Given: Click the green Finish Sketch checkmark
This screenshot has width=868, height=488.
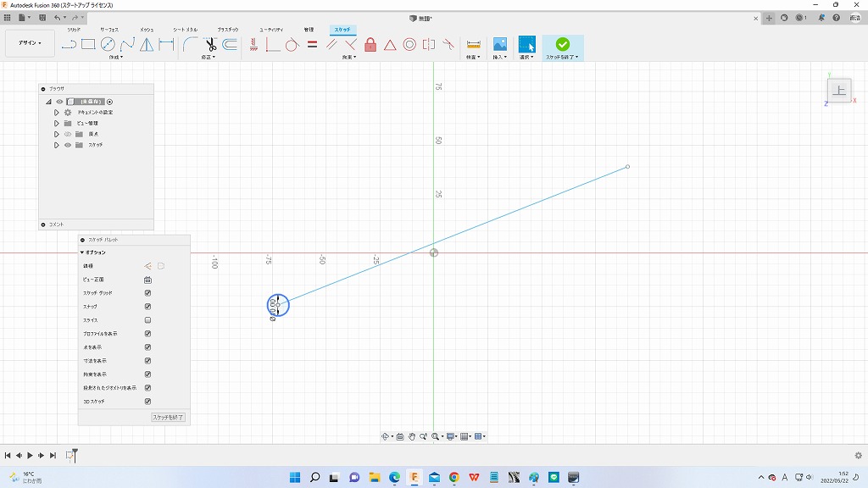Looking at the screenshot, I should [562, 44].
